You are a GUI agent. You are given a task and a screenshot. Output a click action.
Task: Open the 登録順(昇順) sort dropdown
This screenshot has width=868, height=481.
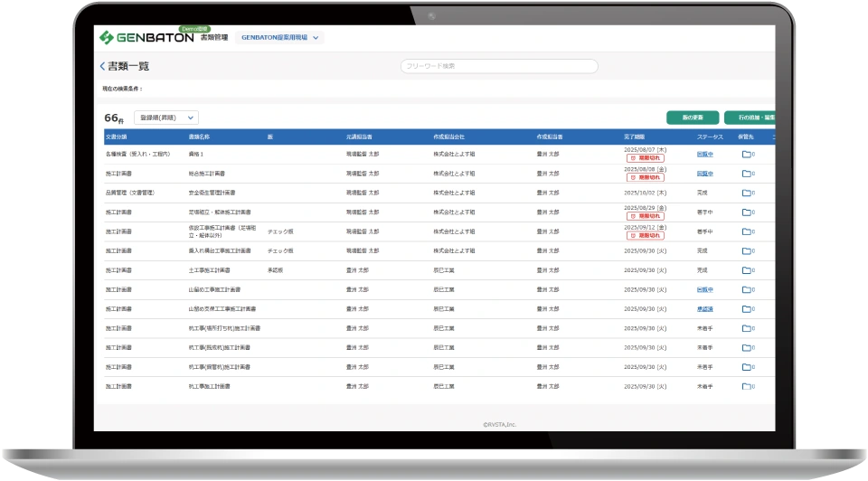pos(166,118)
